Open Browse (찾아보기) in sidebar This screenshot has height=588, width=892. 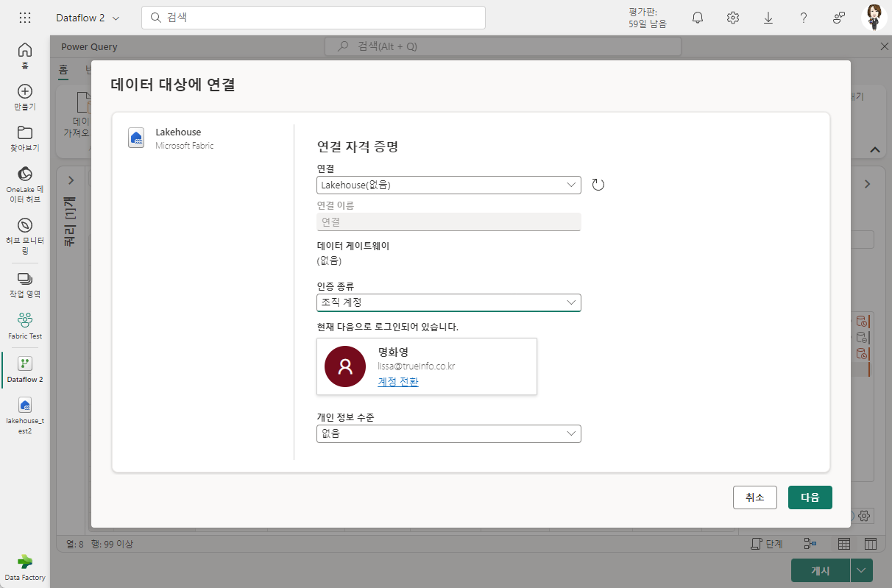[x=25, y=138]
